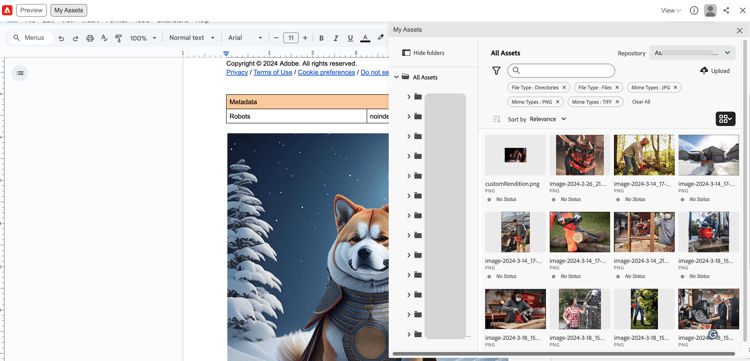Click the spell check icon
Image resolution: width=750 pixels, height=361 pixels.
(104, 38)
